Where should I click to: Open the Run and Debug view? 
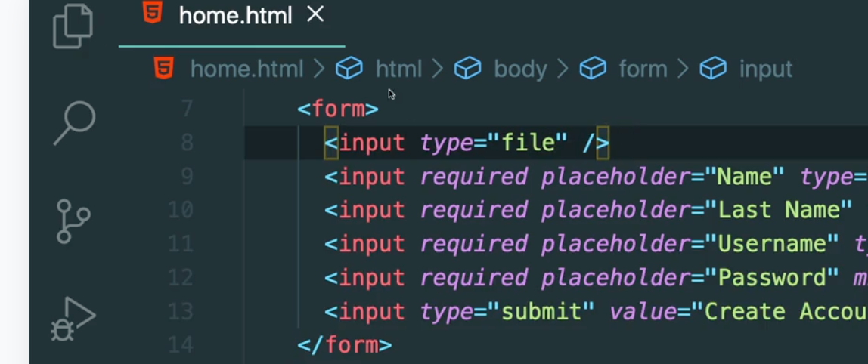[73, 319]
